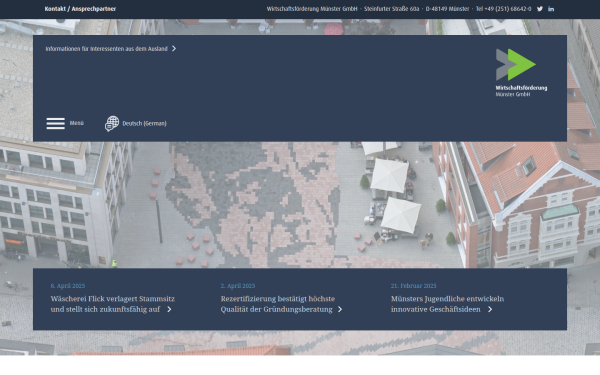Read the Rezertifizierung Gründungsberatung article

coord(277,304)
